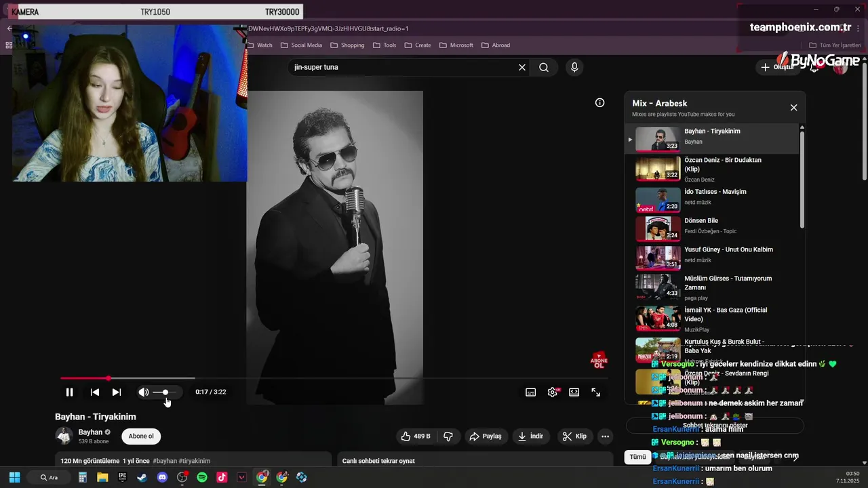This screenshot has height=488, width=868.
Task: Open the Microsoft bookmarks folder
Action: click(456, 45)
